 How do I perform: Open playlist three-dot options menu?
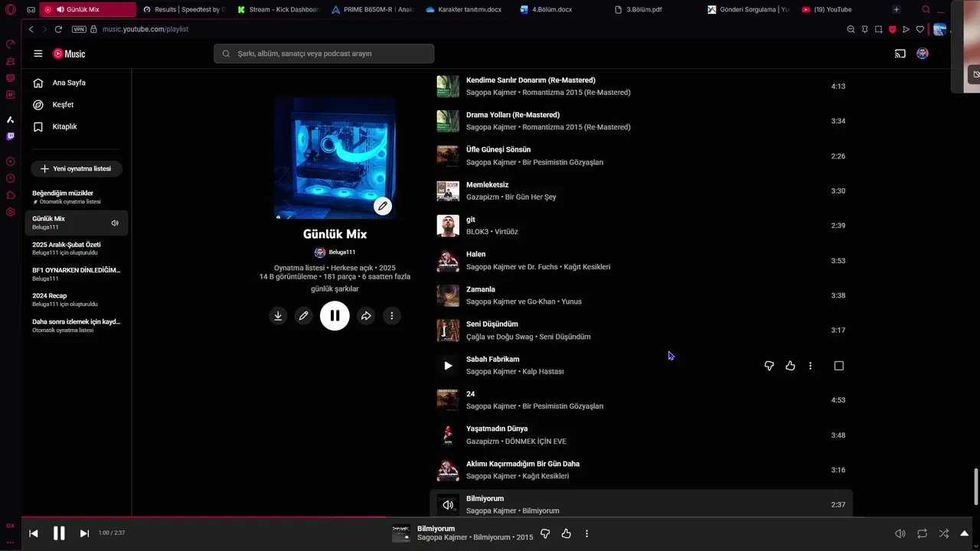tap(392, 315)
